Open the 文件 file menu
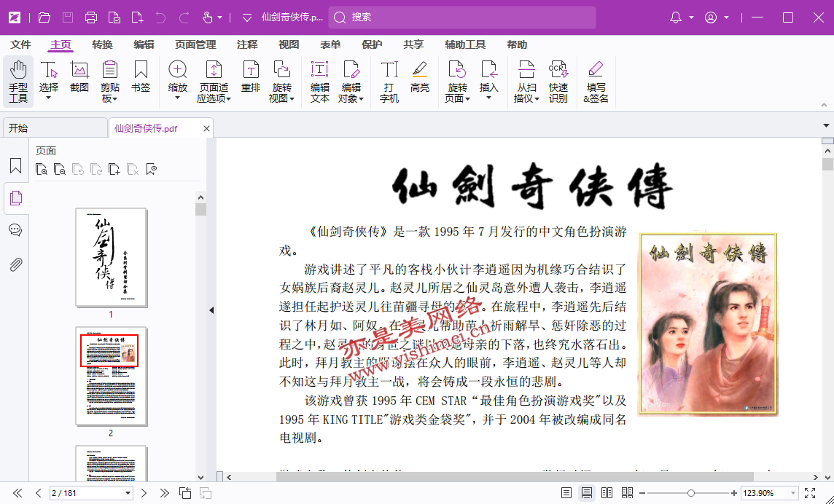The image size is (834, 504). (x=20, y=44)
